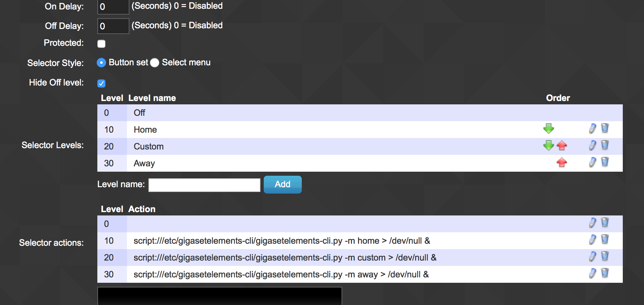Toggle the Protected checkbox

101,44
